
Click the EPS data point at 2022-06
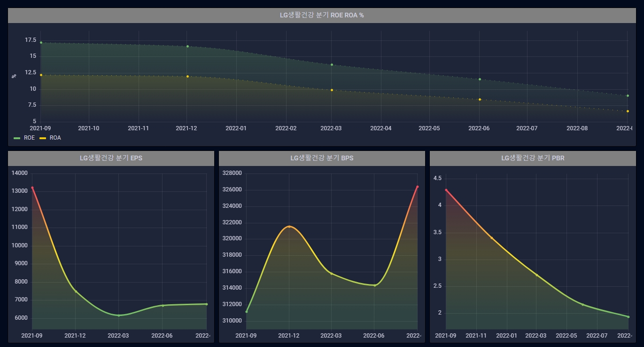click(163, 305)
